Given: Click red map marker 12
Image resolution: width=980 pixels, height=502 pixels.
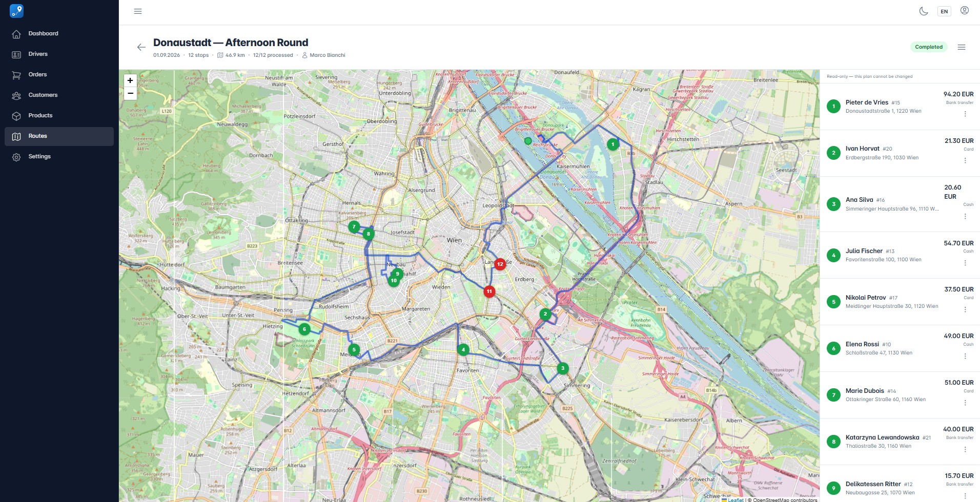Looking at the screenshot, I should click(500, 264).
